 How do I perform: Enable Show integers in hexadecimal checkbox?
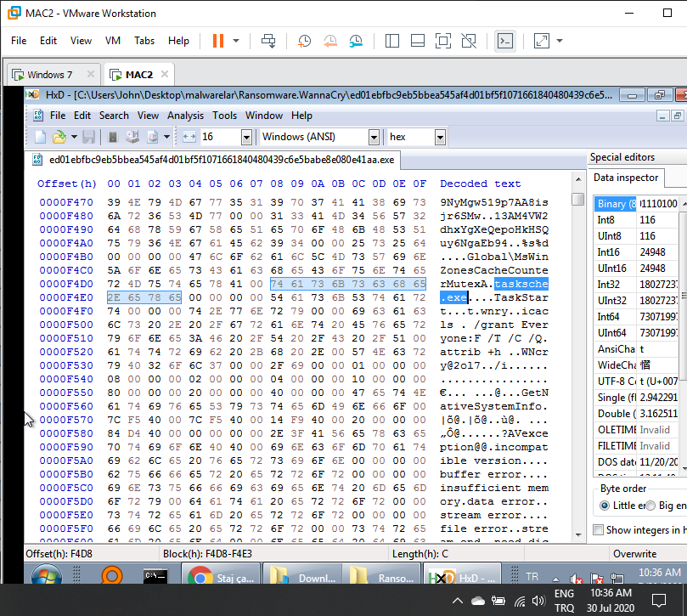598,529
